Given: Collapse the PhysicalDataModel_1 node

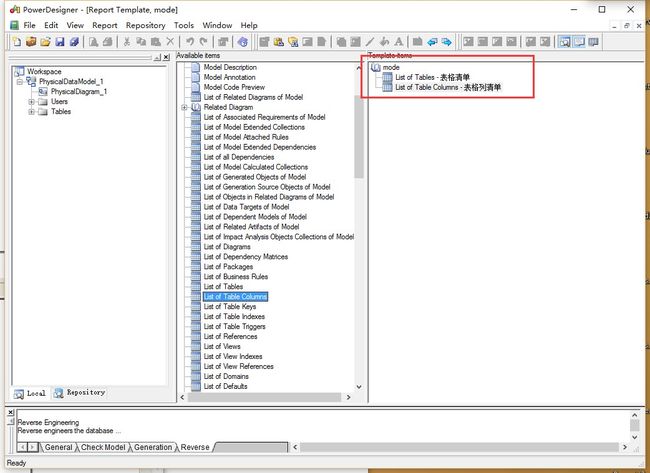Looking at the screenshot, I should (x=19, y=82).
